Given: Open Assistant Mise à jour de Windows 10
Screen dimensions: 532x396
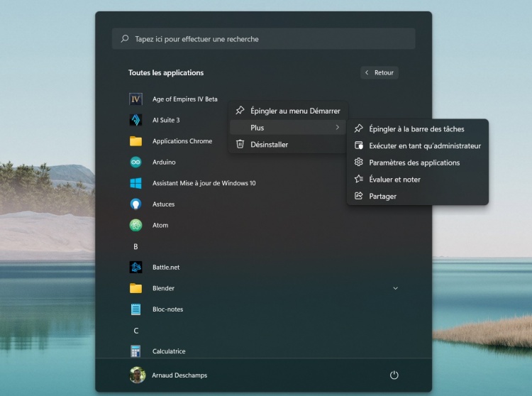Looking at the screenshot, I should (x=204, y=183).
